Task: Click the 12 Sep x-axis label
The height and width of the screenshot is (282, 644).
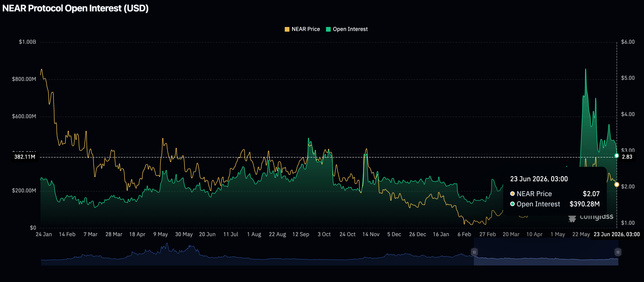Action: (x=301, y=235)
